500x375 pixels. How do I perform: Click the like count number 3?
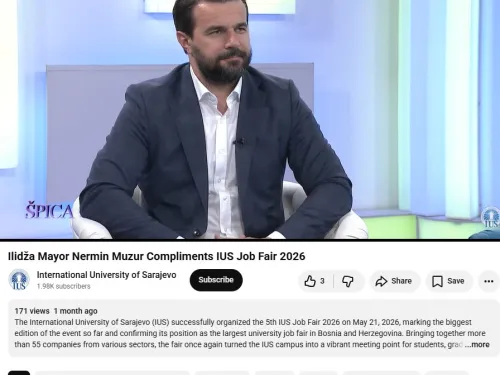(x=322, y=281)
